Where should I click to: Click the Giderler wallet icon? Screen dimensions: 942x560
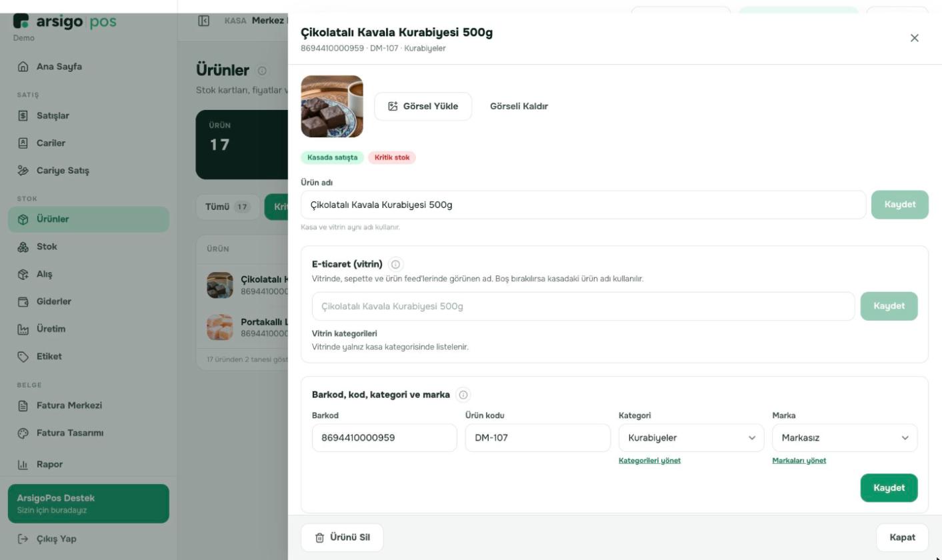[23, 302]
